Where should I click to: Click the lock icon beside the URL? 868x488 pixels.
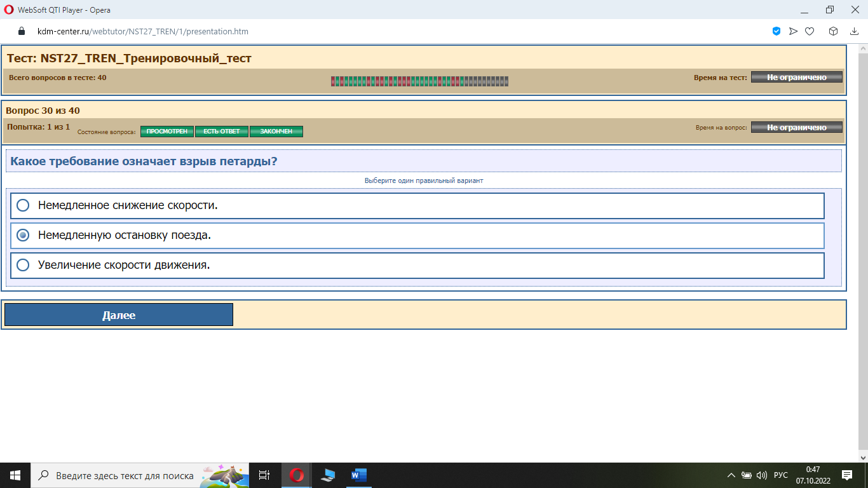(21, 31)
